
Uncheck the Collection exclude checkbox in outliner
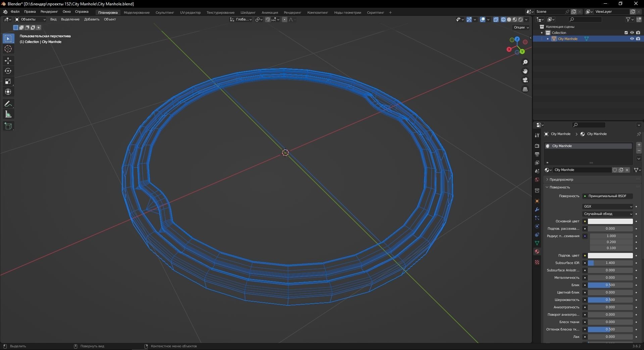click(626, 33)
